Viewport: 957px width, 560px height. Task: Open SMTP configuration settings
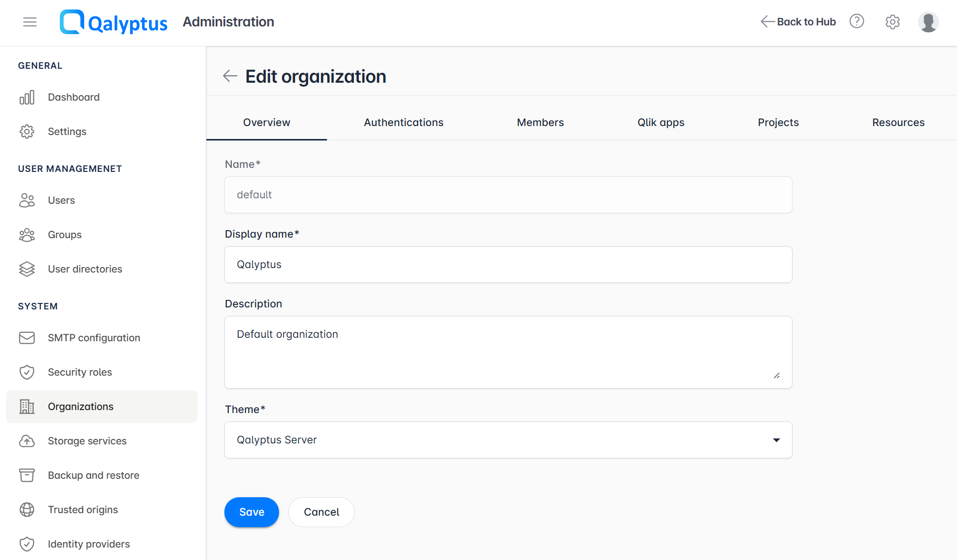tap(94, 338)
